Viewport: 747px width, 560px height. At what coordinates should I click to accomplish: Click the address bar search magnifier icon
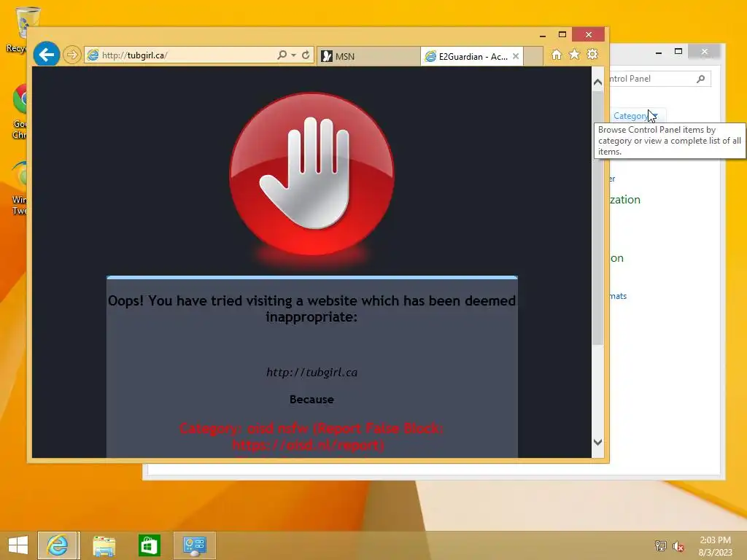[282, 55]
